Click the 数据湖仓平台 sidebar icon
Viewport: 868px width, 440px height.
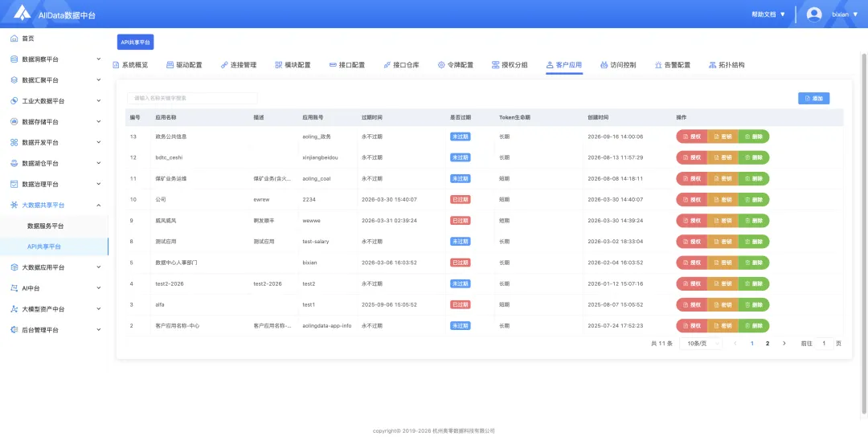click(14, 164)
